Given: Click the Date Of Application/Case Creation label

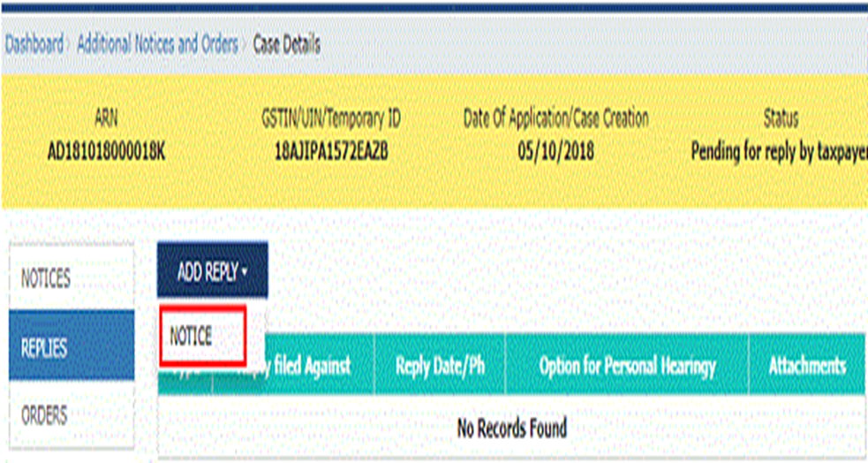Looking at the screenshot, I should point(555,118).
